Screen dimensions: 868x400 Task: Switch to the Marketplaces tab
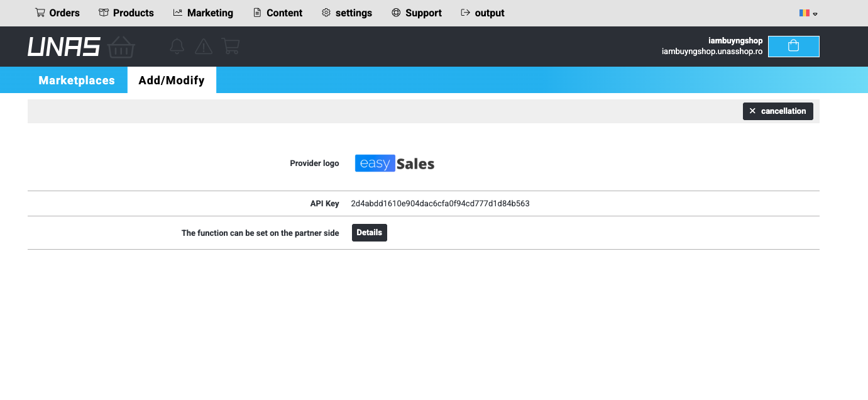point(77,81)
